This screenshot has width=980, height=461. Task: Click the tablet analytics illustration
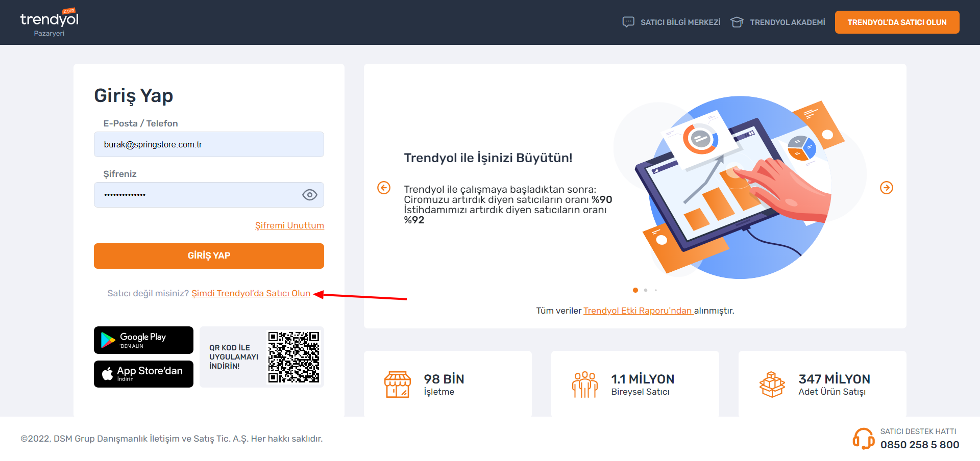740,187
